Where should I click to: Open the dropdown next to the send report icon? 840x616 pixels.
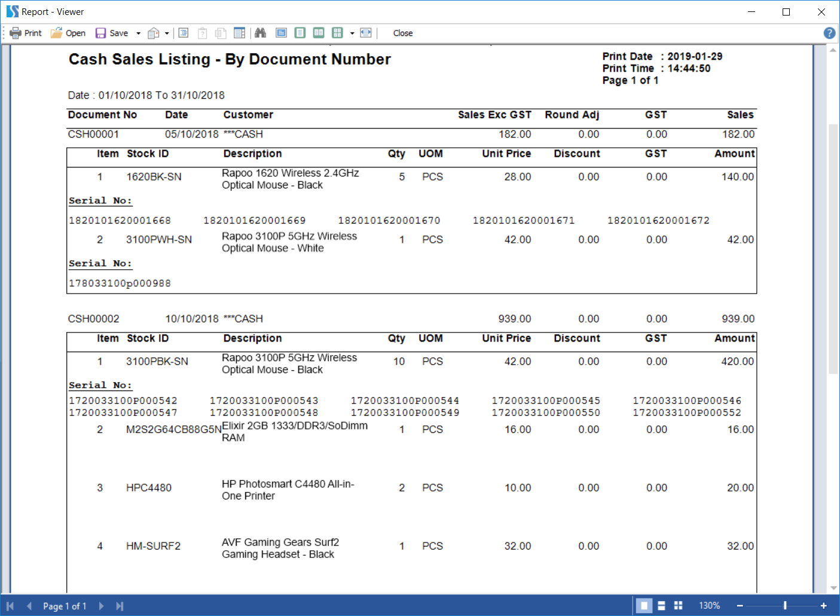tap(167, 33)
